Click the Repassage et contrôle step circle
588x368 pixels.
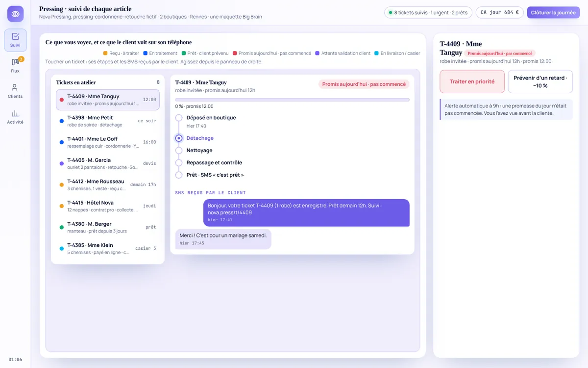coord(179,163)
